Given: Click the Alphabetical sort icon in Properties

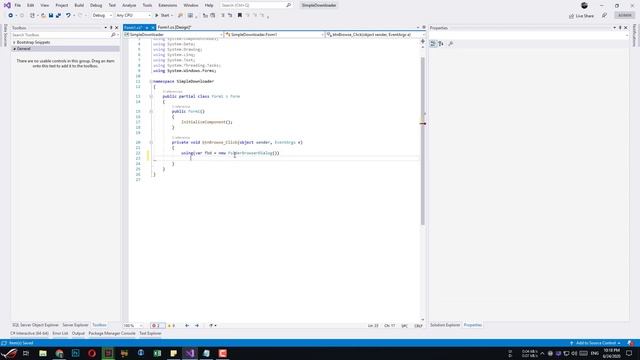Looking at the screenshot, I should pos(441,44).
